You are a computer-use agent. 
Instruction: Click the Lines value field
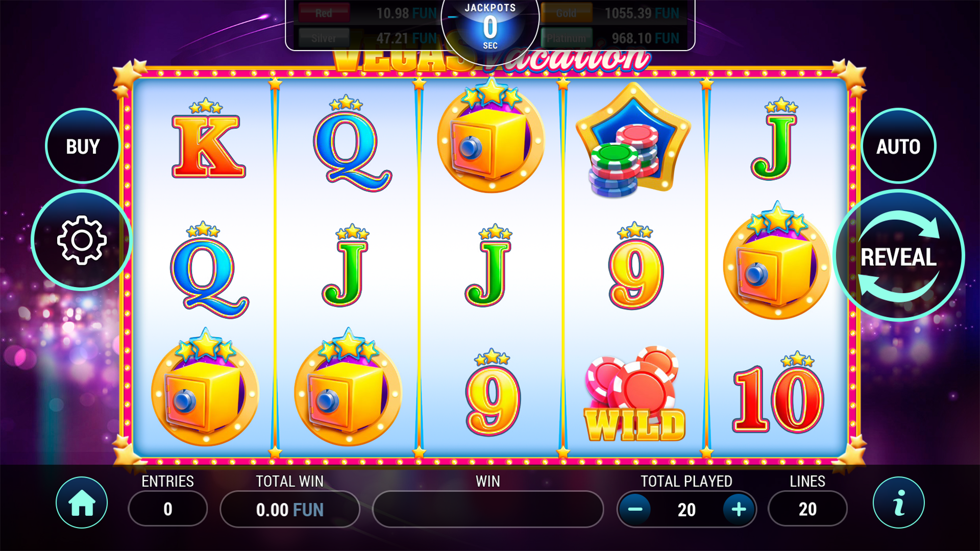(x=807, y=509)
